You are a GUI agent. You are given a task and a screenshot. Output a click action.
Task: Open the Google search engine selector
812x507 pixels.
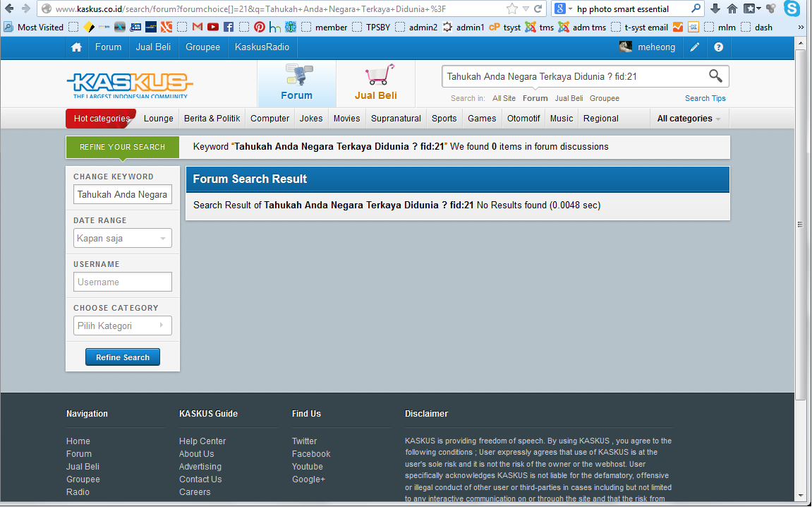(x=563, y=8)
